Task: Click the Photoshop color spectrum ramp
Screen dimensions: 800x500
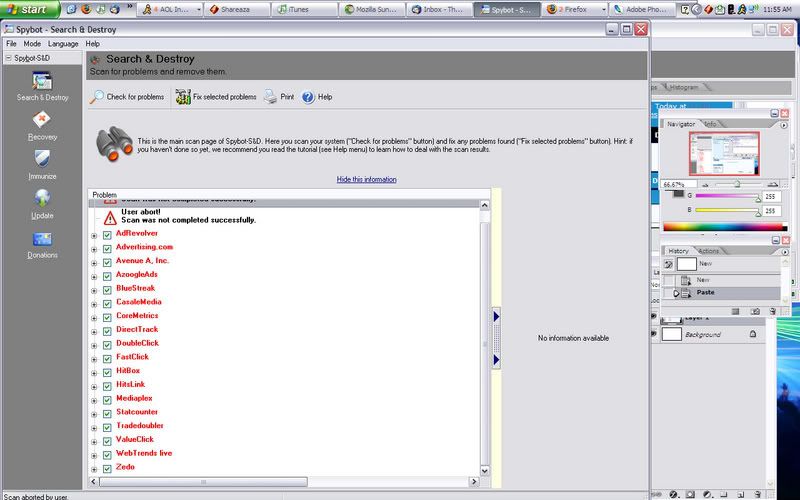Action: (724, 227)
